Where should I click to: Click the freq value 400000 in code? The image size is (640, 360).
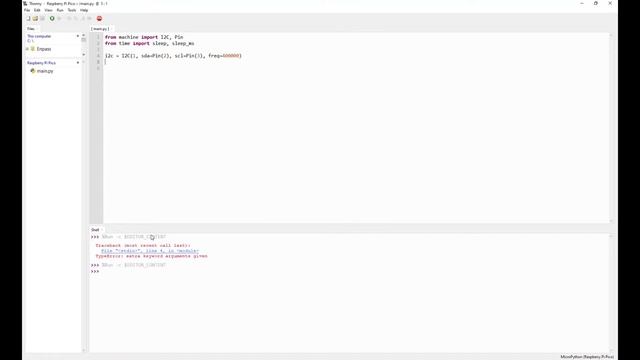tap(231, 56)
